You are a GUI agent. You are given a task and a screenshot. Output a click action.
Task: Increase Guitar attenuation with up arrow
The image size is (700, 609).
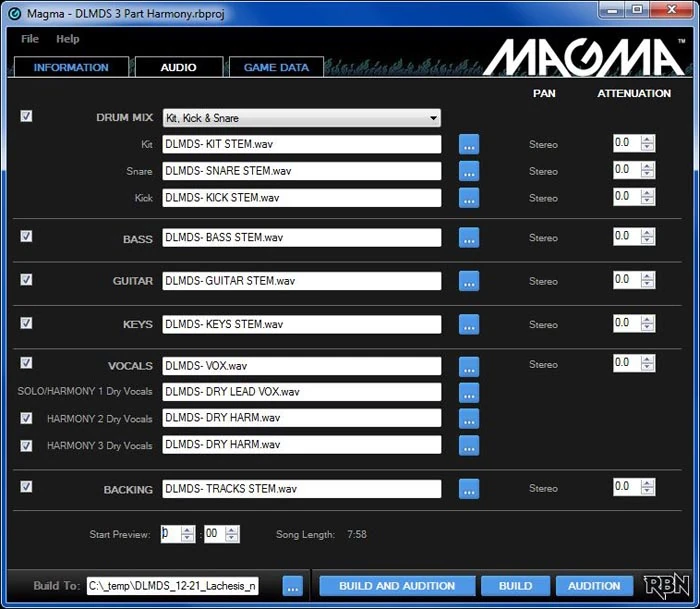click(x=647, y=276)
